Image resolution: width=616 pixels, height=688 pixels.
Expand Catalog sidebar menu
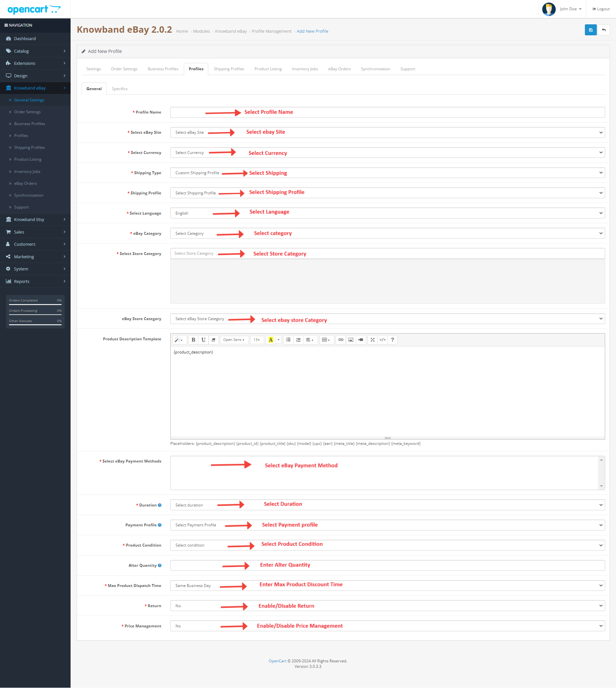[x=35, y=51]
